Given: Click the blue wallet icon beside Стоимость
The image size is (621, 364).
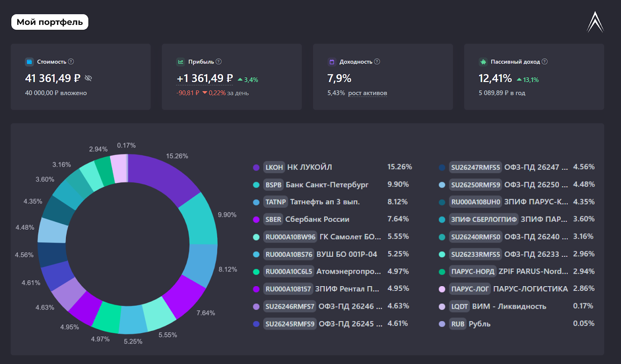Looking at the screenshot, I should coord(29,62).
